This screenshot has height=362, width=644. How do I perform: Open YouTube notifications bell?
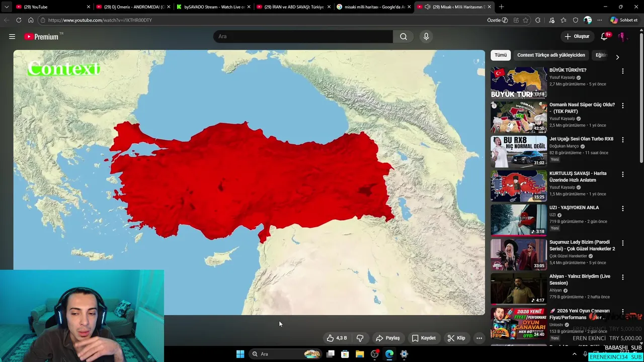pyautogui.click(x=604, y=36)
